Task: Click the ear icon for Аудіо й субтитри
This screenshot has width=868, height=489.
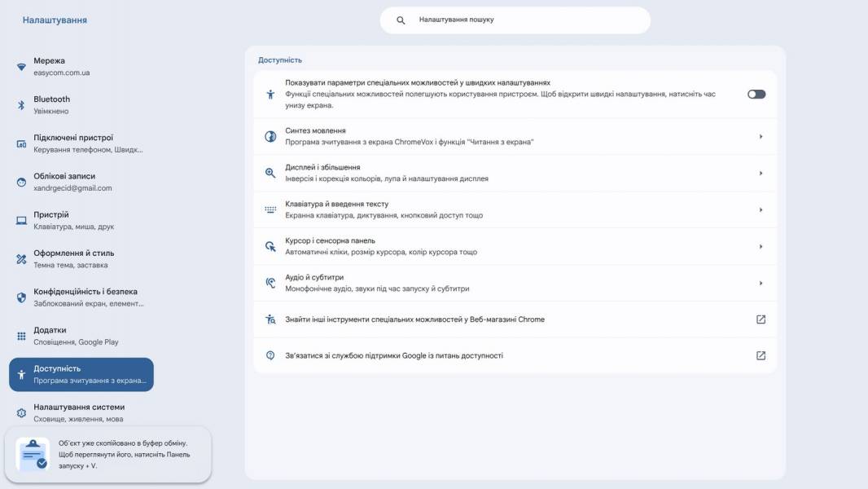Action: click(x=270, y=283)
